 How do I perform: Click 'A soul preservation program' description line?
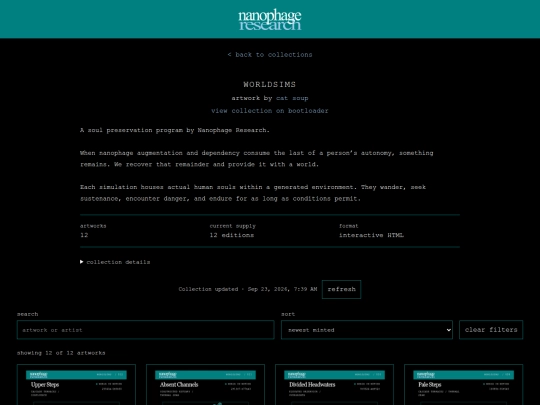tap(175, 130)
